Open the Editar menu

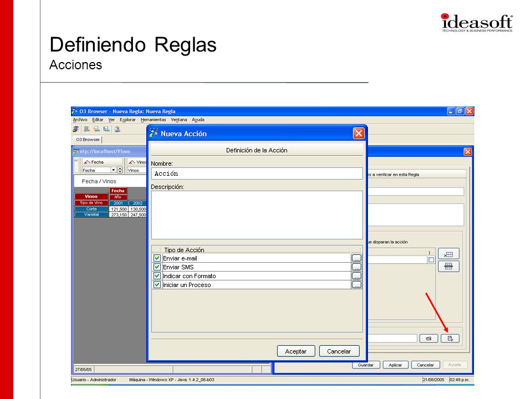click(98, 120)
